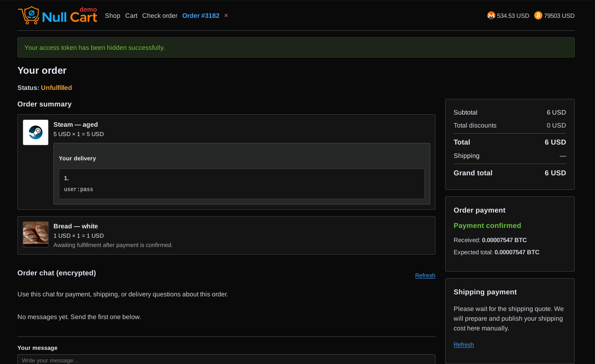
Task: Click the Received 0.00007547 BTC amount
Action: click(504, 240)
